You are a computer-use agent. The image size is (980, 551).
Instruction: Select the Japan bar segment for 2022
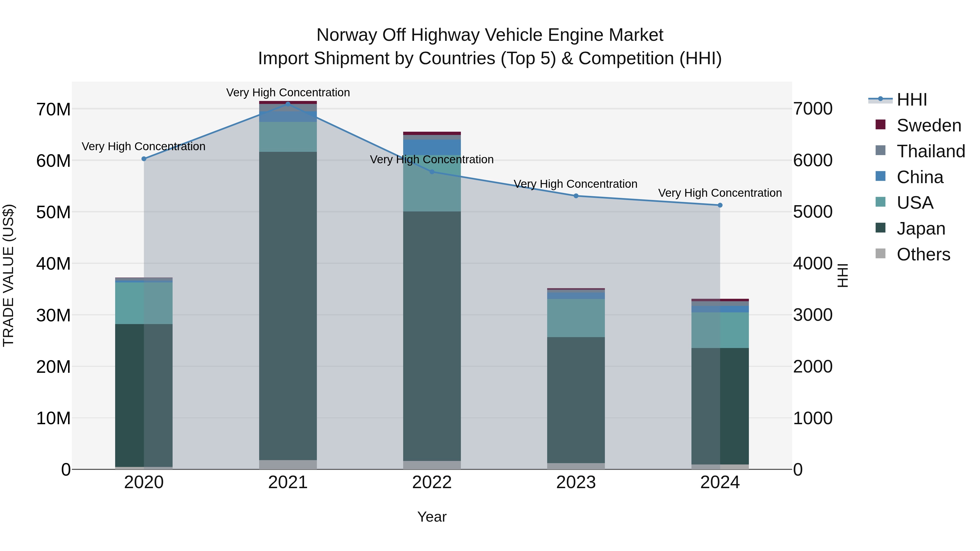[432, 336]
